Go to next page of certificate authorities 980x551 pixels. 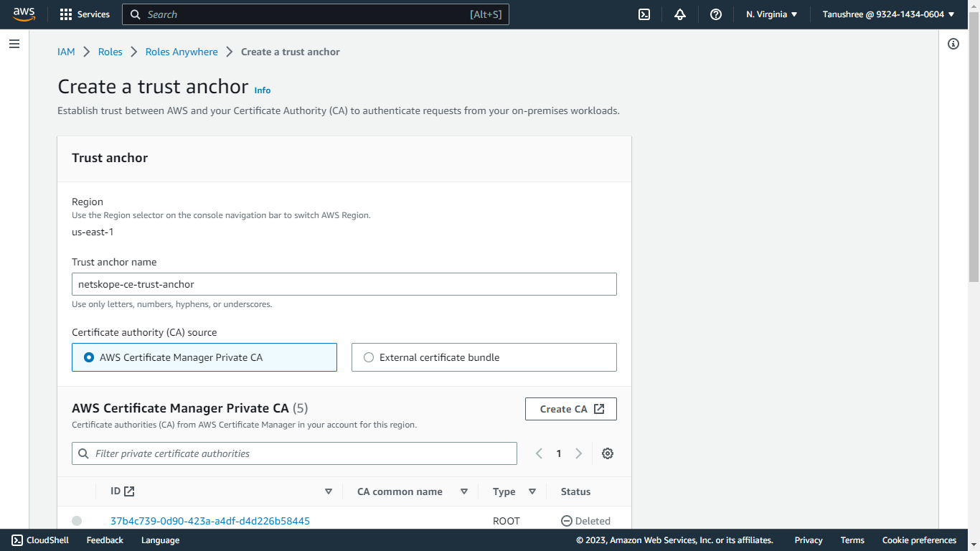[x=578, y=453]
